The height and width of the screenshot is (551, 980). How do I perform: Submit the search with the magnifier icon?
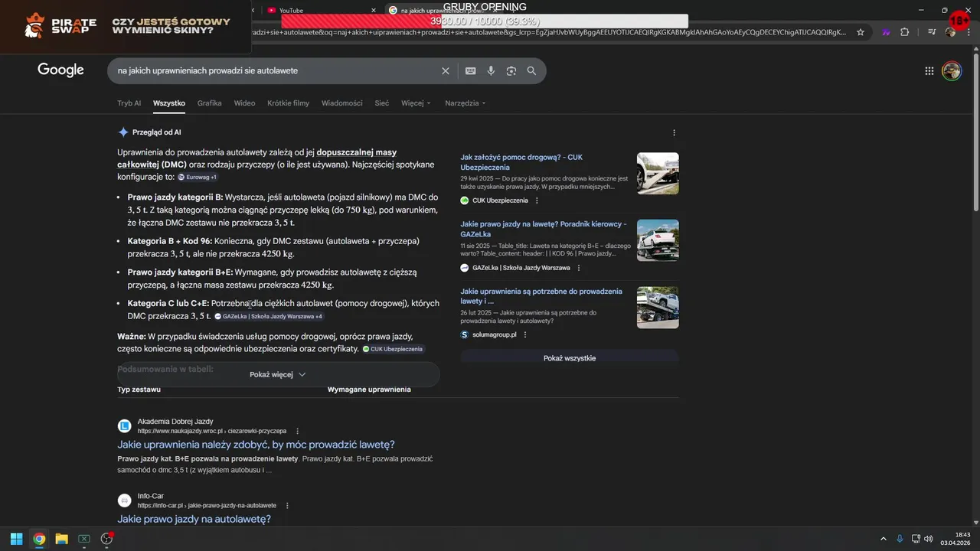click(x=531, y=70)
